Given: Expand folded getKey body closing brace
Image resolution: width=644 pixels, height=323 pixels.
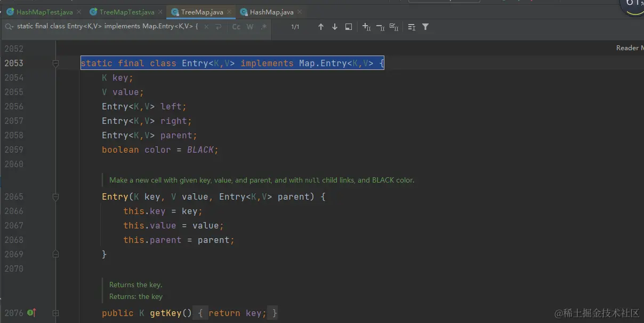Looking at the screenshot, I should pos(274,313).
